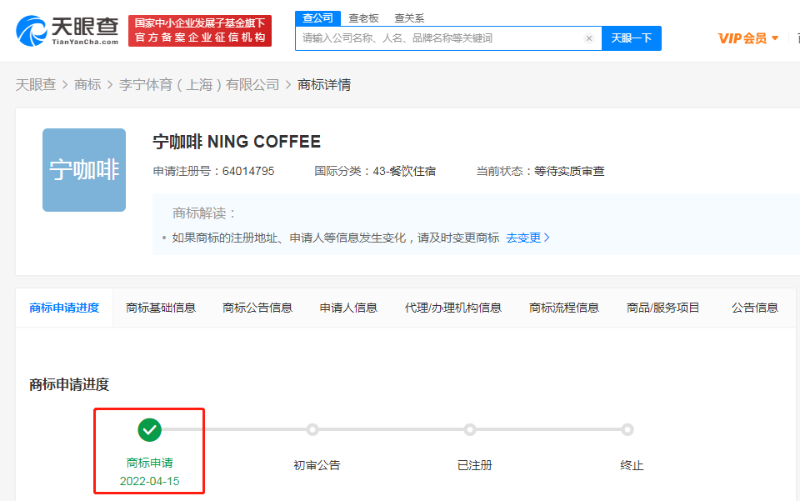The width and height of the screenshot is (800, 501).
Task: Expand the VIP会员 dropdown
Action: pyautogui.click(x=748, y=38)
